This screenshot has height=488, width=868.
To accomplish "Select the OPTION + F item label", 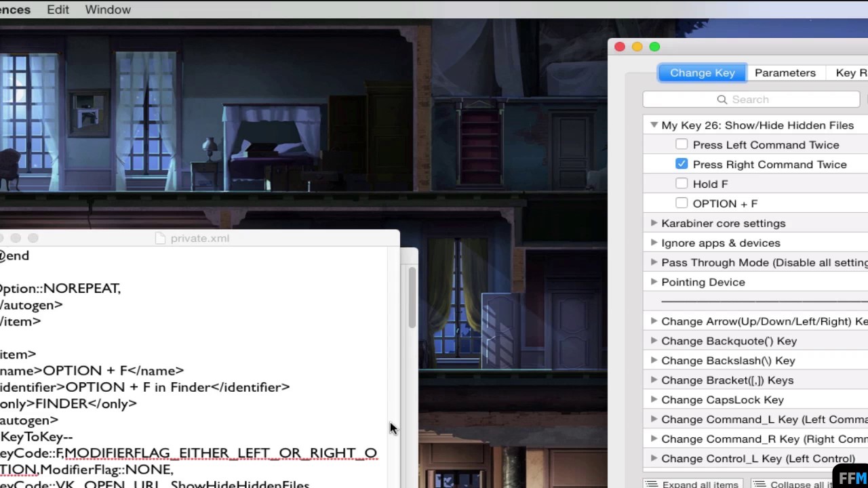I will (725, 203).
